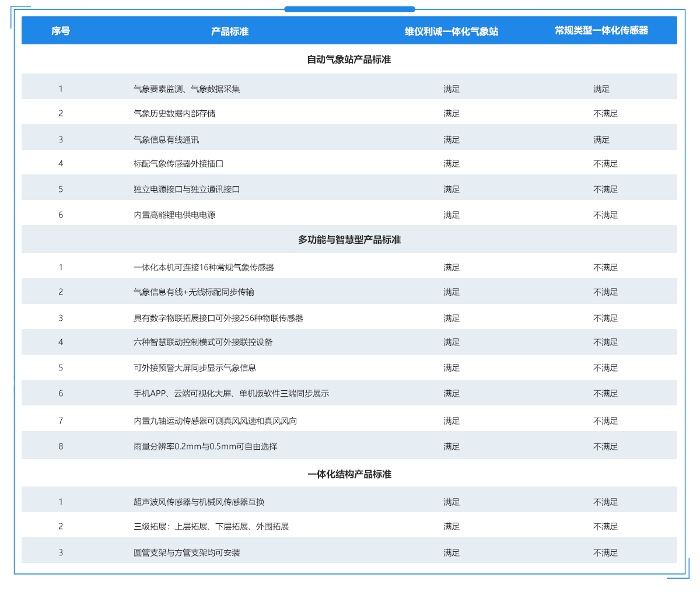Click 不满足 in the 内置九轴运动传感器 row
The image size is (700, 595).
click(x=605, y=421)
